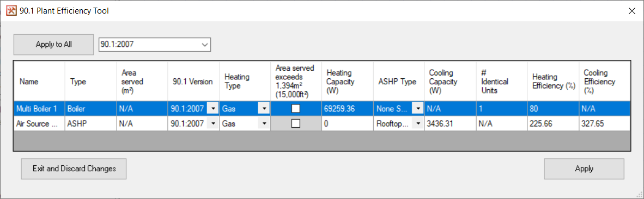Open ASHP Type dropdown showing None S...

418,109
